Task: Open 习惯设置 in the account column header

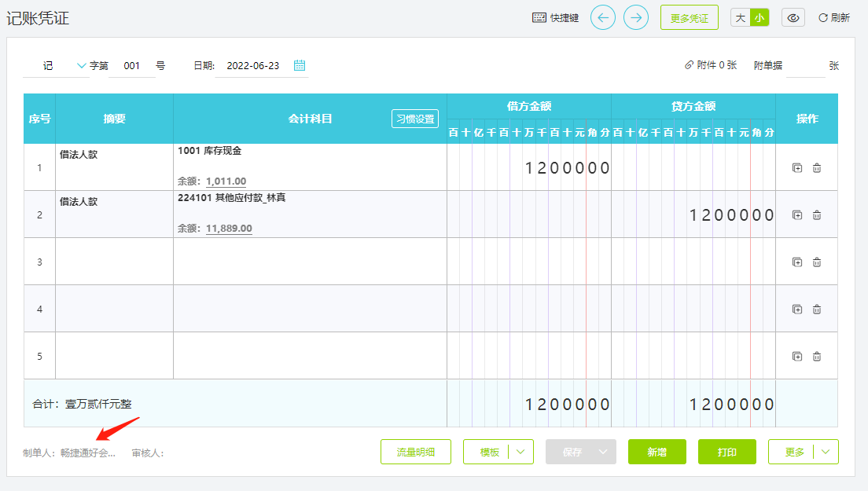Action: click(415, 119)
